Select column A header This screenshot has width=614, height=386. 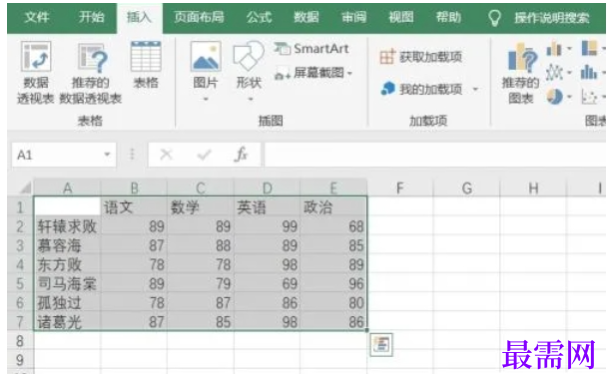[67, 188]
